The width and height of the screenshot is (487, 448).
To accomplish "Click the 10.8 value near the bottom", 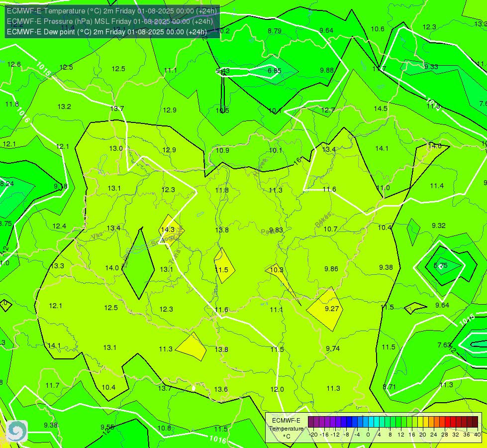I will (x=164, y=428).
